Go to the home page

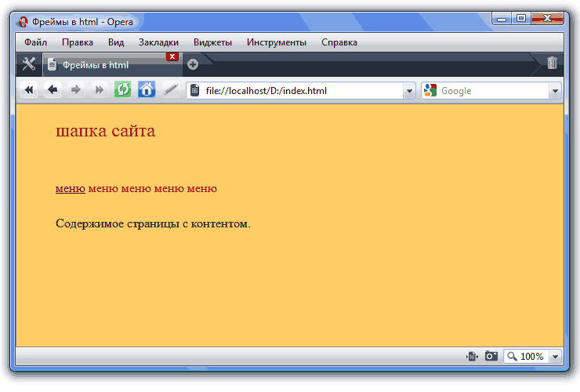[147, 90]
